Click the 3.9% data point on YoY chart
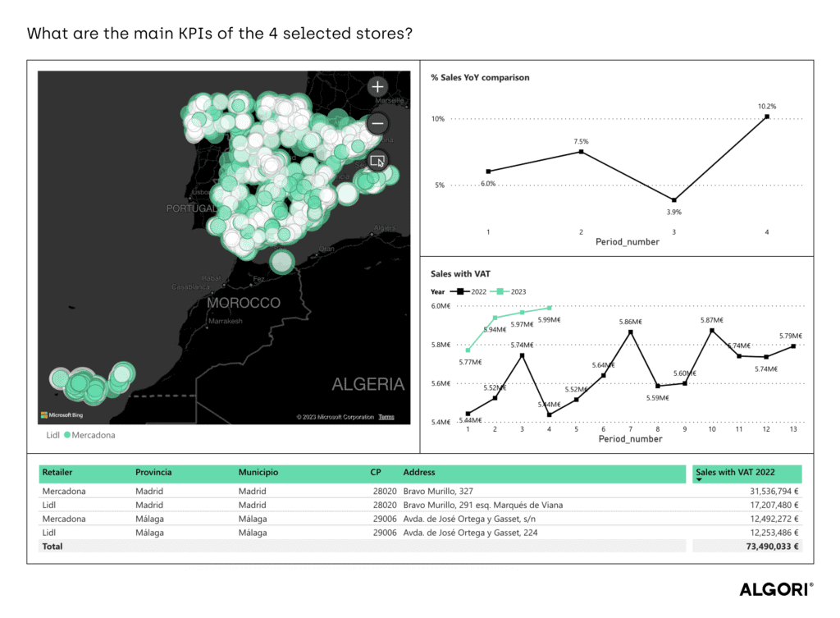The height and width of the screenshot is (618, 840). [x=674, y=200]
